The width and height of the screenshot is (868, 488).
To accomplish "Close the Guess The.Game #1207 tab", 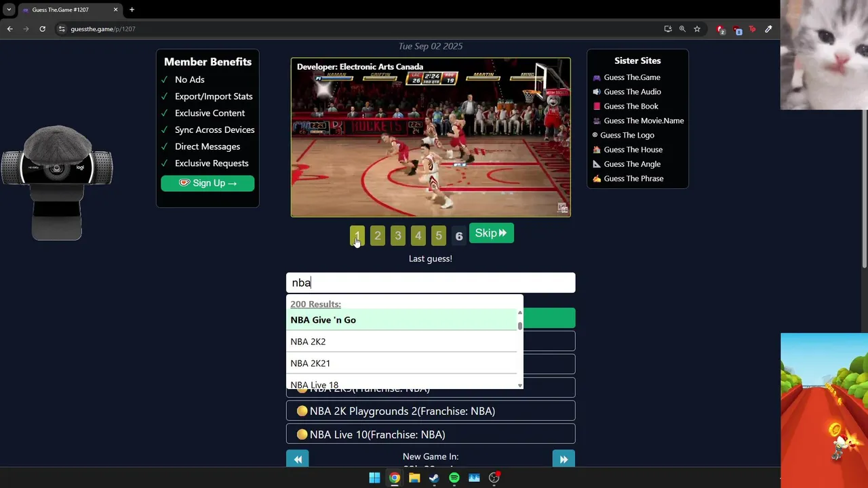I will tap(116, 9).
